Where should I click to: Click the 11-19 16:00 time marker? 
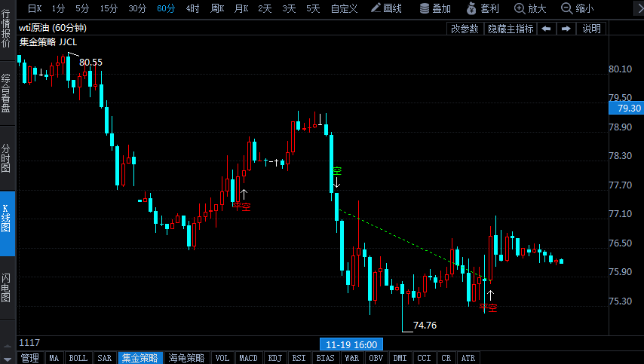click(x=351, y=344)
